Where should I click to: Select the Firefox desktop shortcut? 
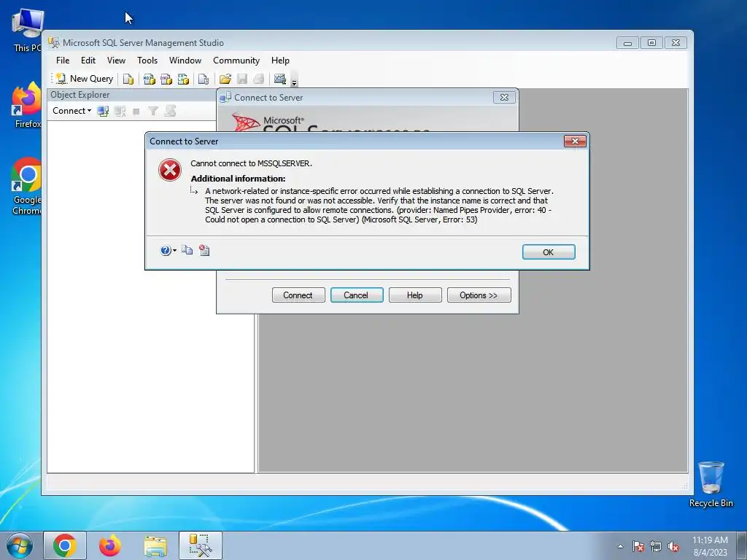[27, 105]
